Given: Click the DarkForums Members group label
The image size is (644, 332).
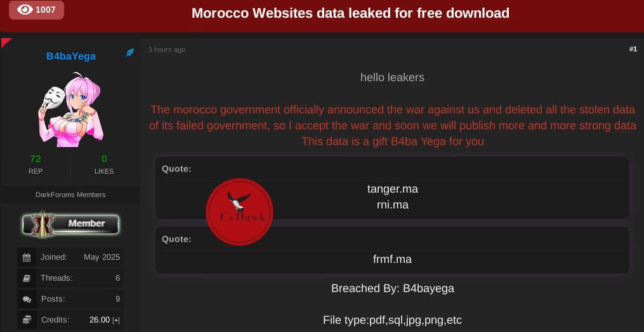Looking at the screenshot, I should 70,195.
